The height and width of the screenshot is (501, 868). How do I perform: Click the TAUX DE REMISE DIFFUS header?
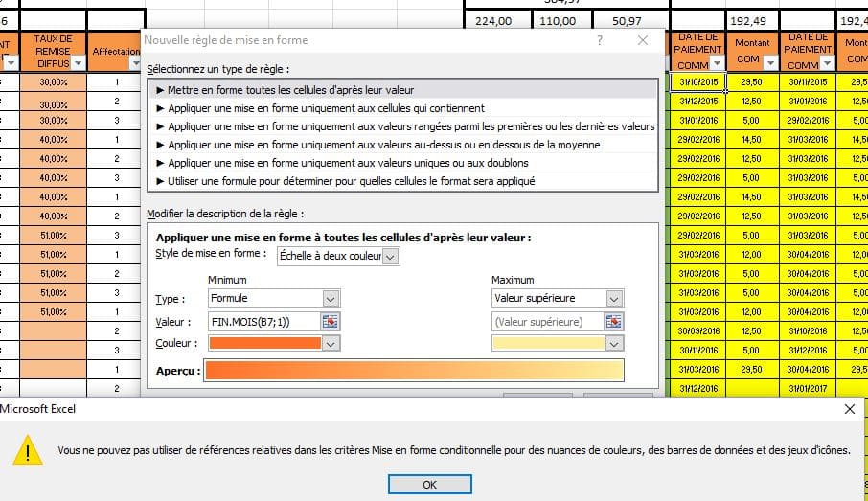(53, 52)
